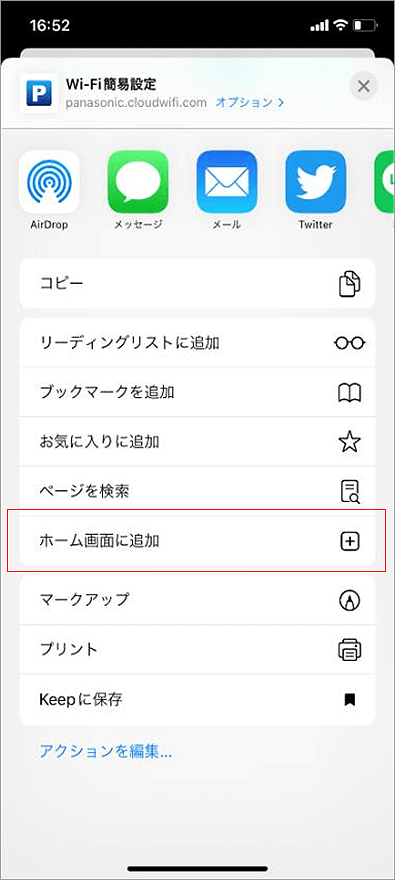This screenshot has width=395, height=880.
Task: Expand the オプション chevron link
Action: click(250, 103)
